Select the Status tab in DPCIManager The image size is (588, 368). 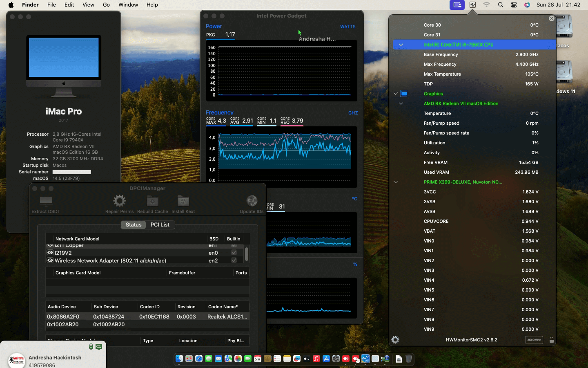pos(134,224)
